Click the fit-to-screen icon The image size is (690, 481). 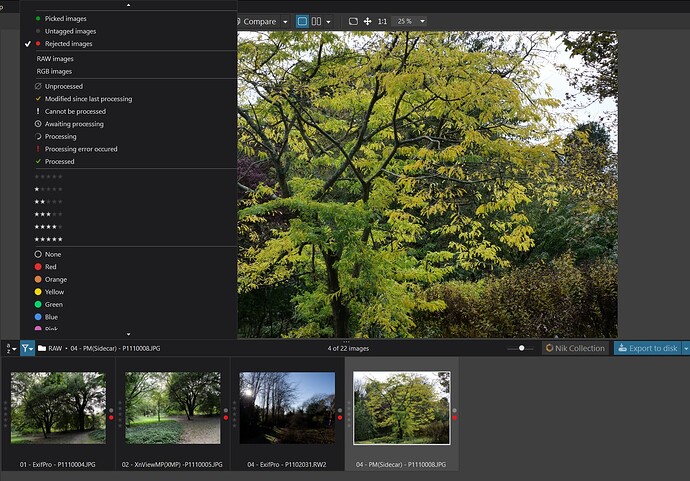(353, 21)
